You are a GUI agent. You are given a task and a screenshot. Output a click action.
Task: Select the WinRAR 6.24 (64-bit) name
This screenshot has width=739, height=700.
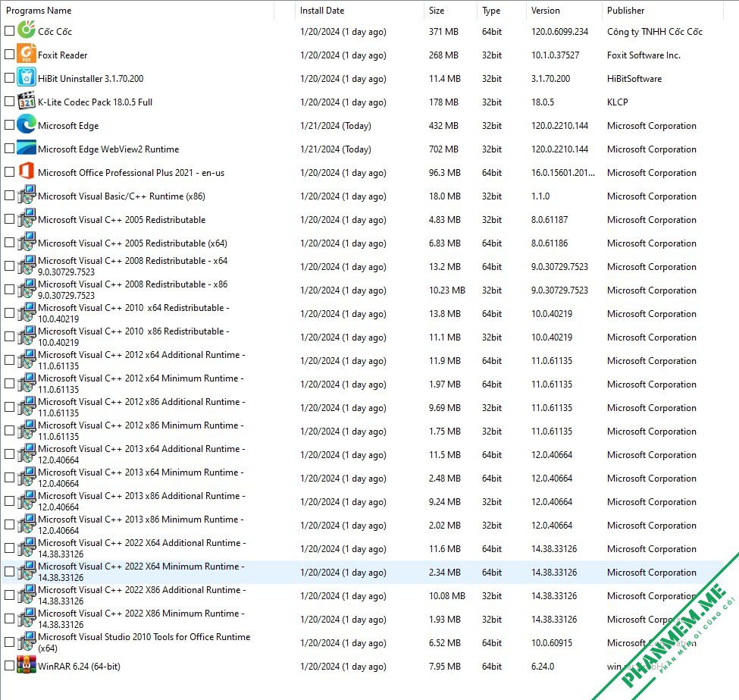(79, 667)
